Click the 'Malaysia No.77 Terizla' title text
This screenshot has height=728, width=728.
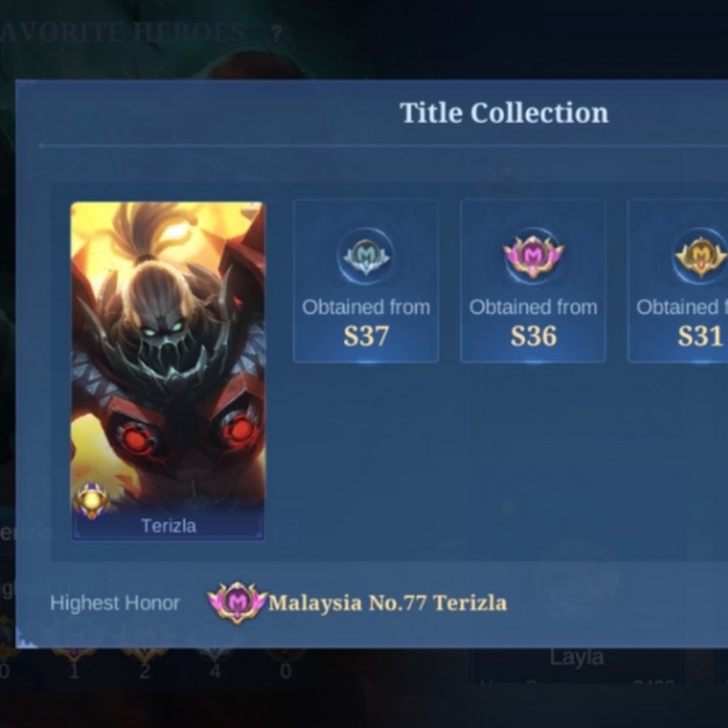pyautogui.click(x=387, y=603)
